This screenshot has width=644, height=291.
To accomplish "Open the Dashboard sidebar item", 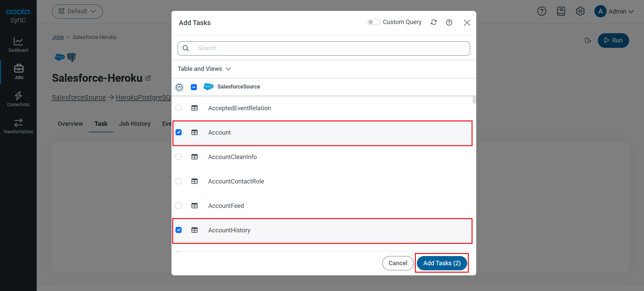I will pos(18,45).
